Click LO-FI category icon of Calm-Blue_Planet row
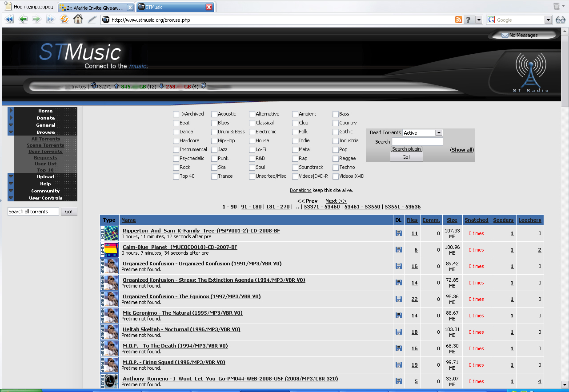The image size is (569, 392). click(x=109, y=250)
